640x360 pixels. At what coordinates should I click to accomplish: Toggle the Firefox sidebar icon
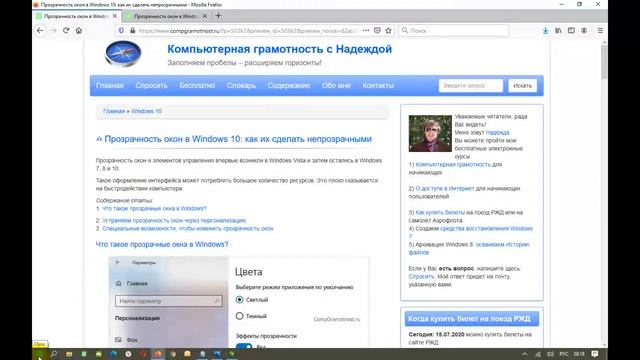point(571,31)
